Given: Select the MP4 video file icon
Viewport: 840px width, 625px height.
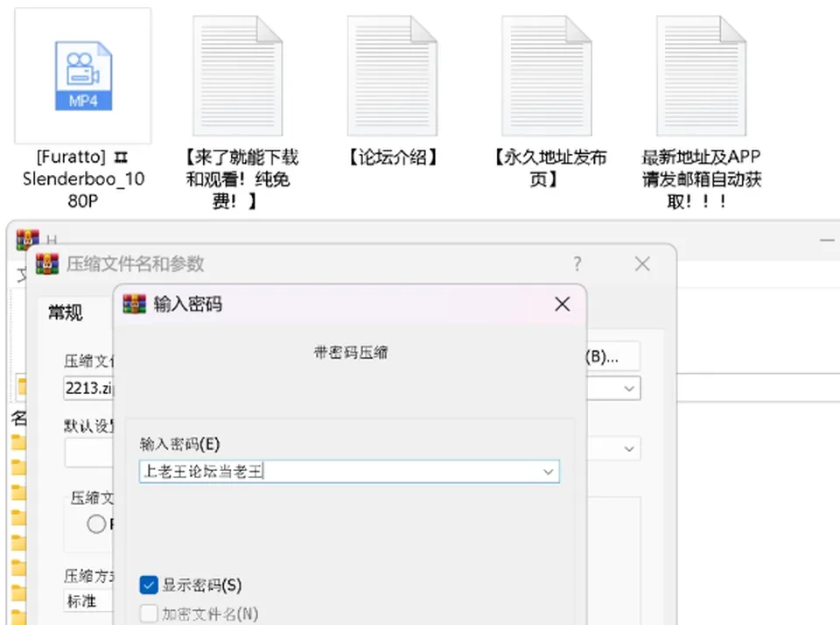Looking at the screenshot, I should coord(83,75).
